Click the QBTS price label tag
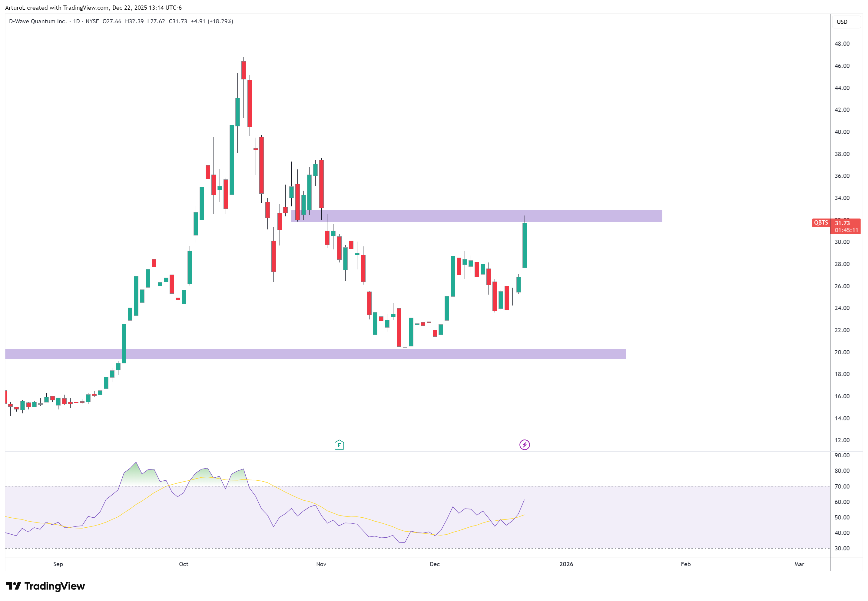 click(x=821, y=223)
